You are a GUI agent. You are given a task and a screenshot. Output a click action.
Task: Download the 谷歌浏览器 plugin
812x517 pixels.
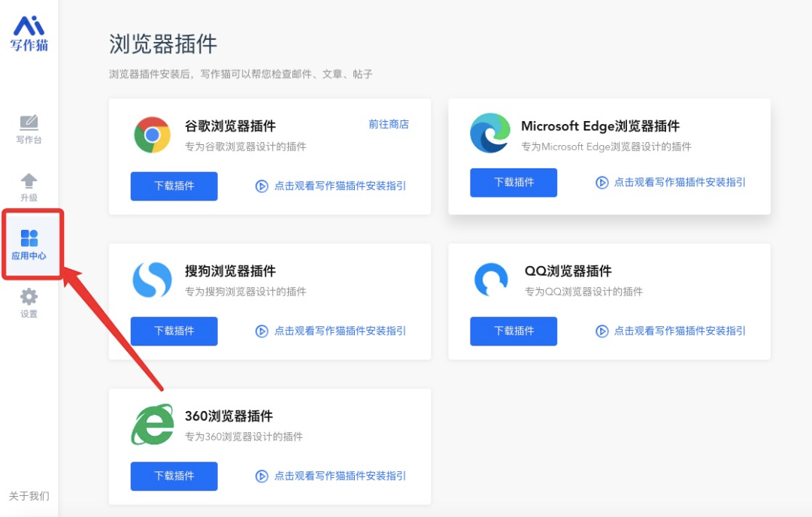(x=174, y=186)
